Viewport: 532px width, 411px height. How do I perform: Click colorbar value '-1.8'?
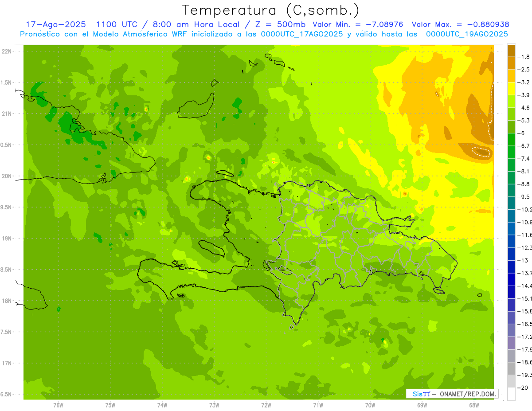(524, 57)
